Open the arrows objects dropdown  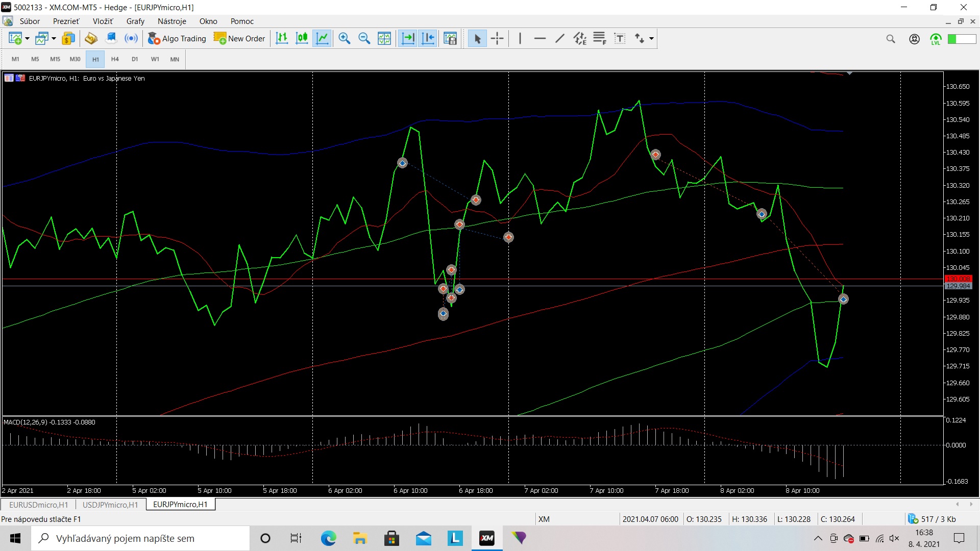tap(652, 38)
